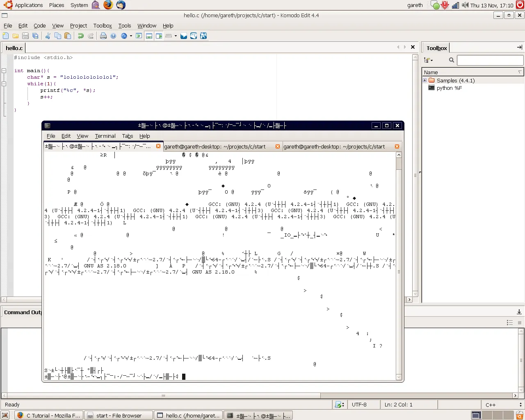Open the Toolbox menu in the menu bar

pos(103,25)
